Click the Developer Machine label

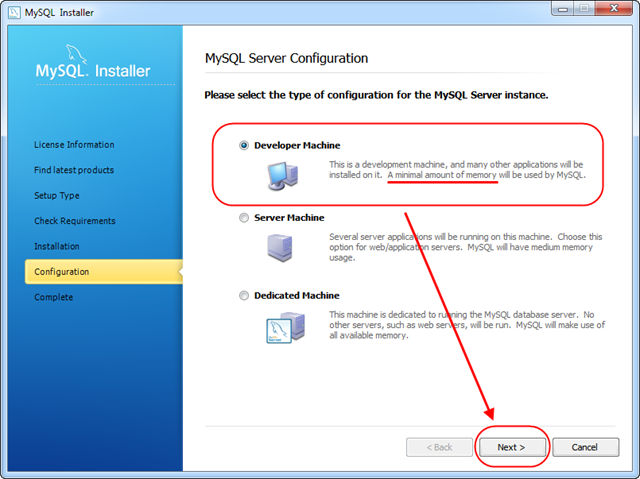[297, 146]
